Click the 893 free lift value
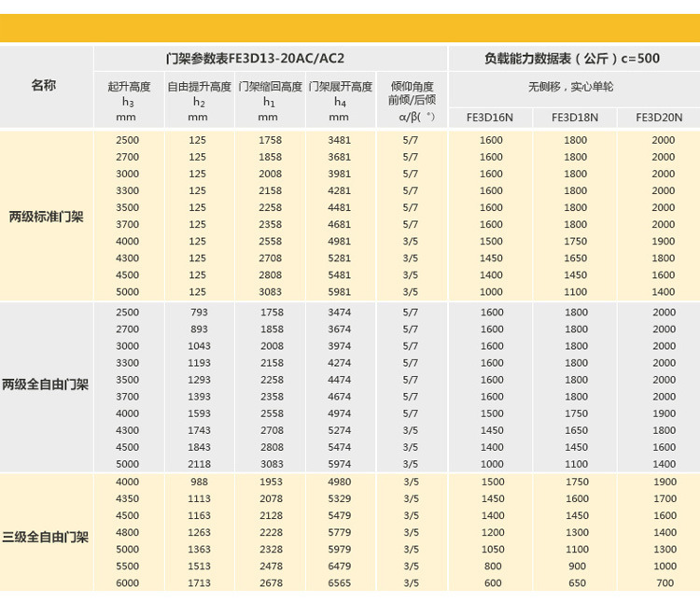Screen dimensions: 700x602 click(199, 329)
